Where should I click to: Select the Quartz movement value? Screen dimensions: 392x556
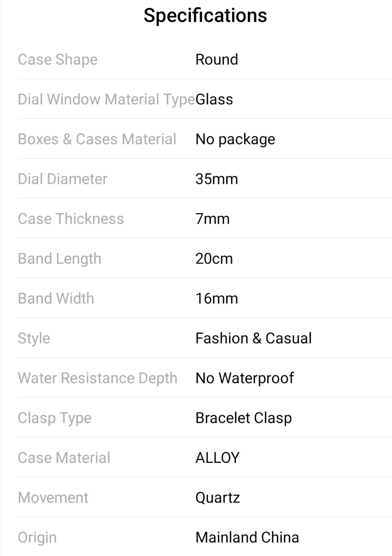click(218, 498)
